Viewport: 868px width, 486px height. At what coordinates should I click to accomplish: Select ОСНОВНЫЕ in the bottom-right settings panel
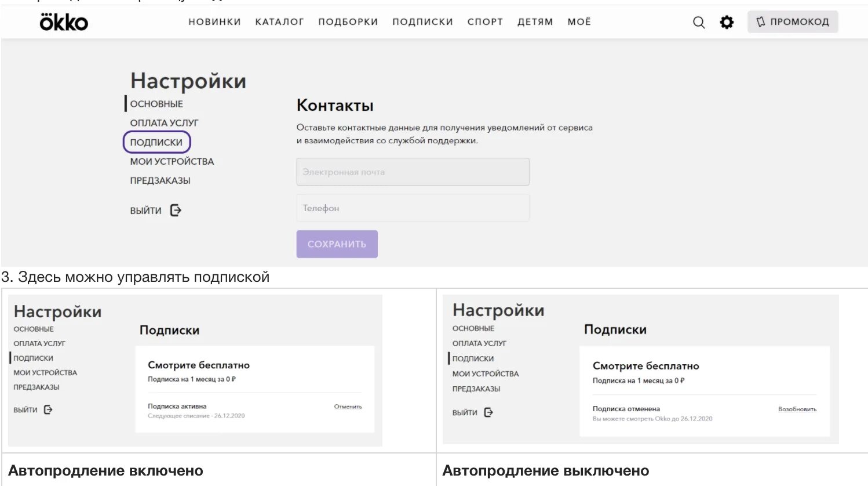[x=473, y=328]
